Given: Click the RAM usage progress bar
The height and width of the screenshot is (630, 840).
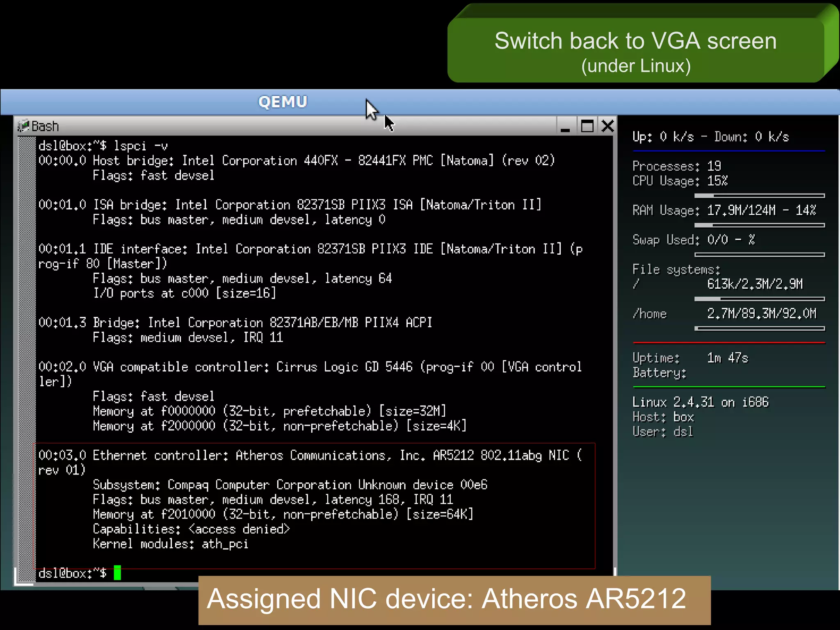Looking at the screenshot, I should point(760,225).
